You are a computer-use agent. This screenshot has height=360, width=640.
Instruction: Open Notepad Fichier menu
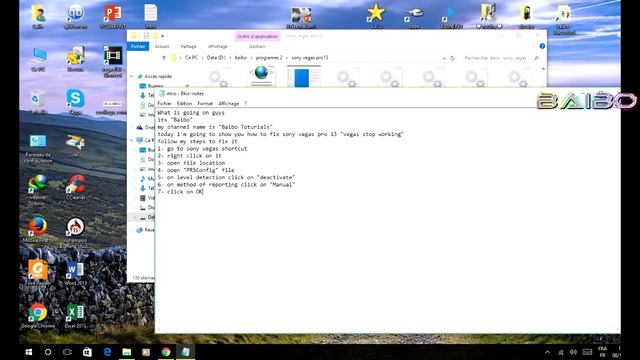164,104
